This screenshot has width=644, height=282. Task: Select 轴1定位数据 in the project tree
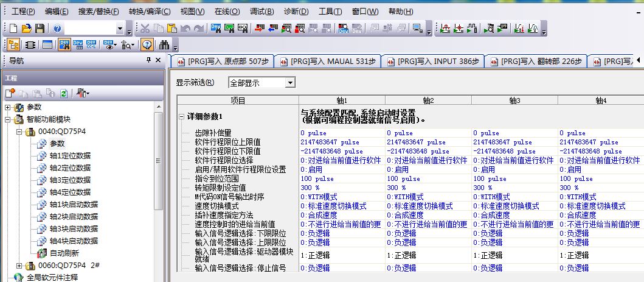coord(69,155)
